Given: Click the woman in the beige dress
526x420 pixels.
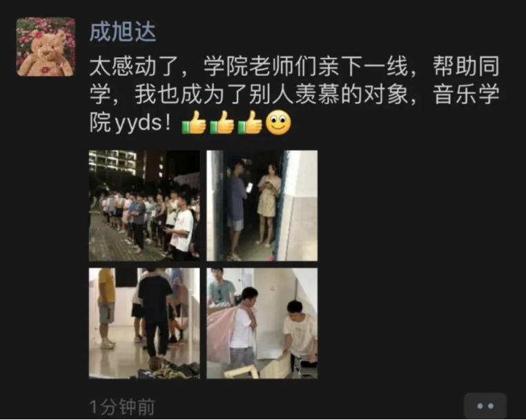Looking at the screenshot, I should click(x=268, y=205).
